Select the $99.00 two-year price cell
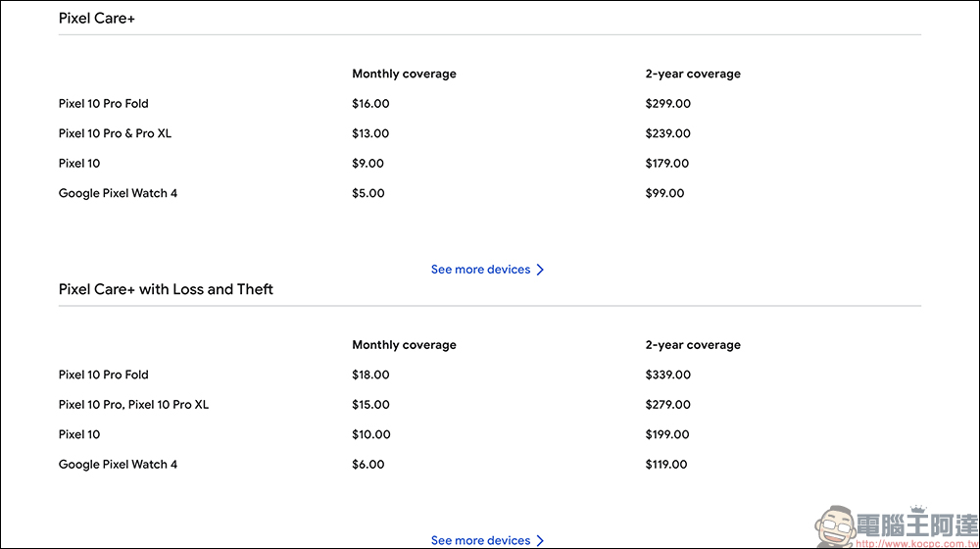980x549 pixels. tap(665, 193)
